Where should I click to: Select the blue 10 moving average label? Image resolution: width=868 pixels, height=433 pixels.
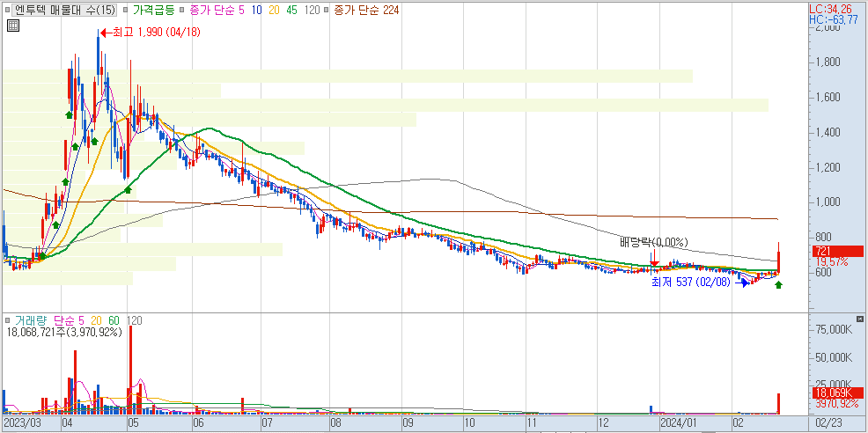[256, 10]
